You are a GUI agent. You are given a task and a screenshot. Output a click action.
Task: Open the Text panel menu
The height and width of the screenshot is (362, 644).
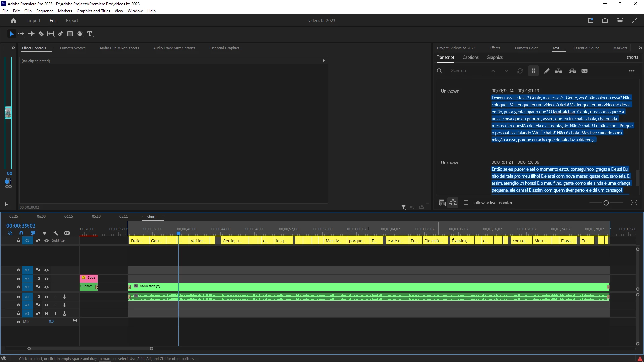point(564,48)
